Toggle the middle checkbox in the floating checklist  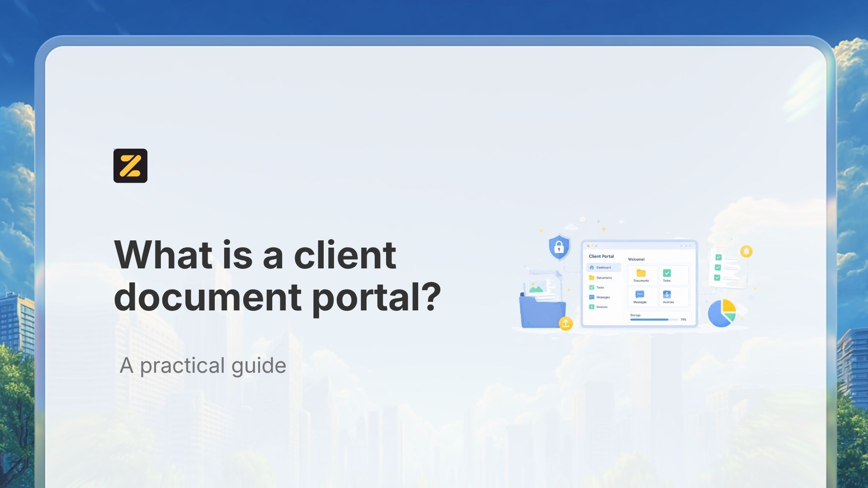pos(717,267)
